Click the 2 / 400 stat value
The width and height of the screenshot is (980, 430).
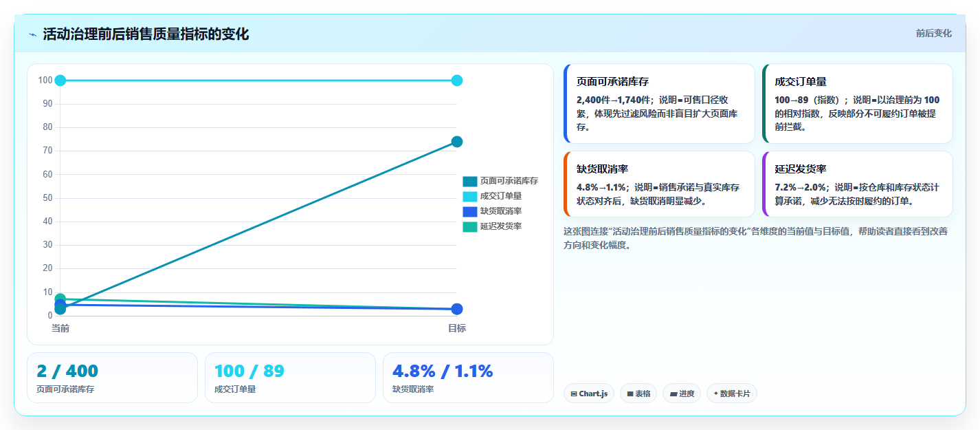point(67,371)
